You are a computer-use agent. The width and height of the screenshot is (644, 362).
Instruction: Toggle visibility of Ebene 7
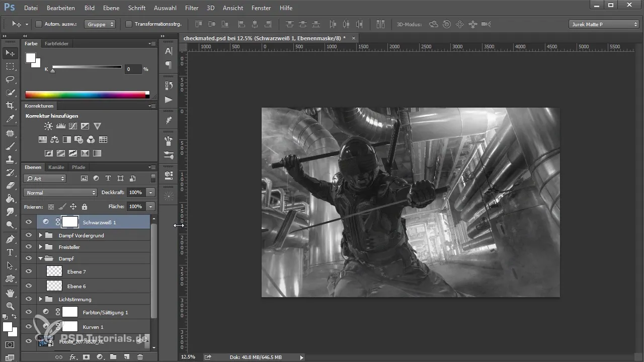(29, 271)
